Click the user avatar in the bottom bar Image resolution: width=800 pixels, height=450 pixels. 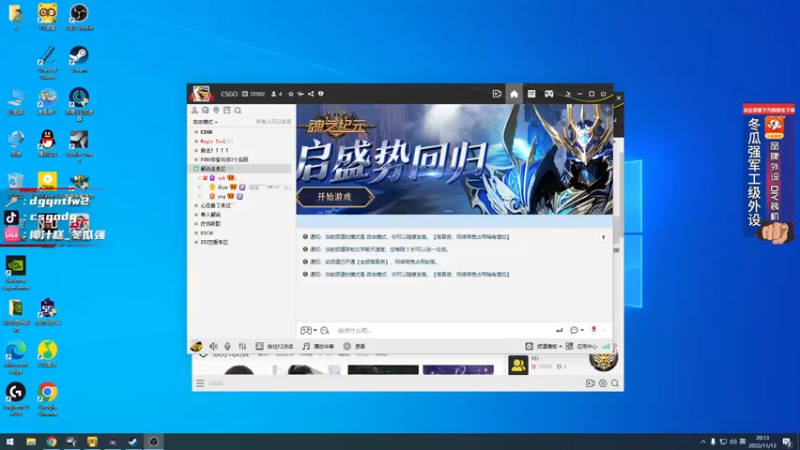point(196,346)
